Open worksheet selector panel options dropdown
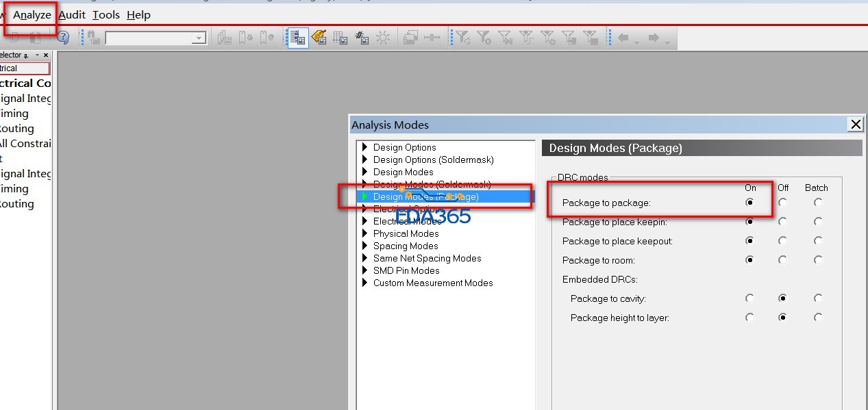Image resolution: width=868 pixels, height=410 pixels. (37, 55)
